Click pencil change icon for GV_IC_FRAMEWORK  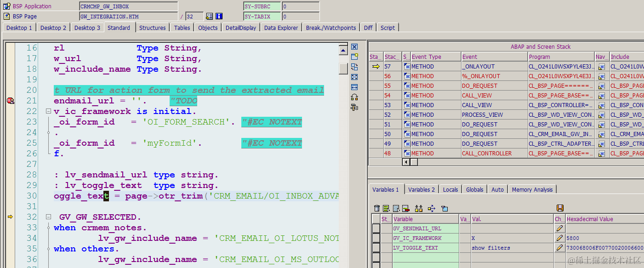pyautogui.click(x=559, y=238)
